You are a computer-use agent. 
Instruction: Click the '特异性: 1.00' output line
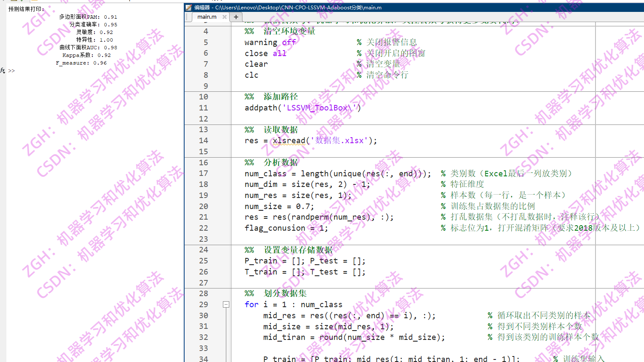[94, 40]
